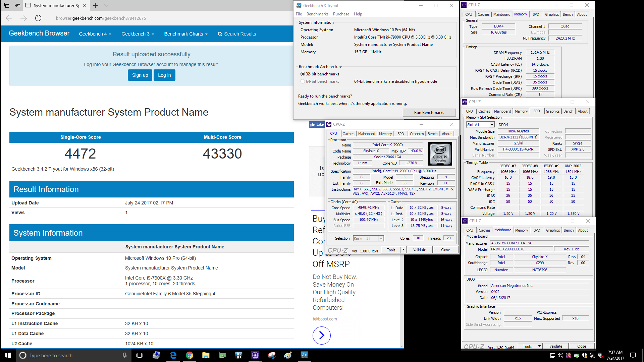Click the DRAM Frequency value 1514.5 MHz
The image size is (644, 362).
pos(540,53)
